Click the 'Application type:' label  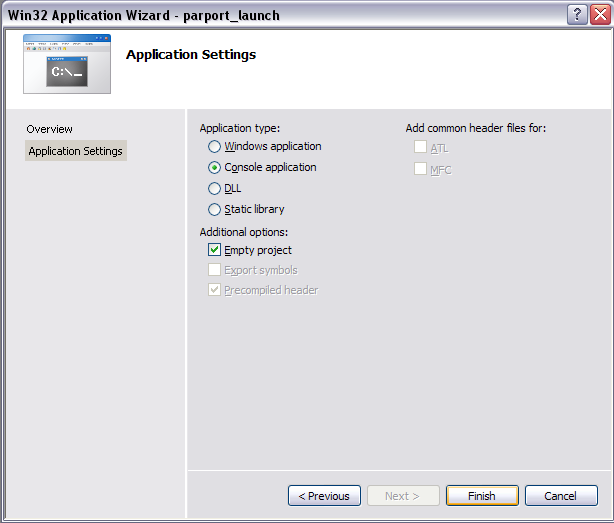tap(240, 128)
